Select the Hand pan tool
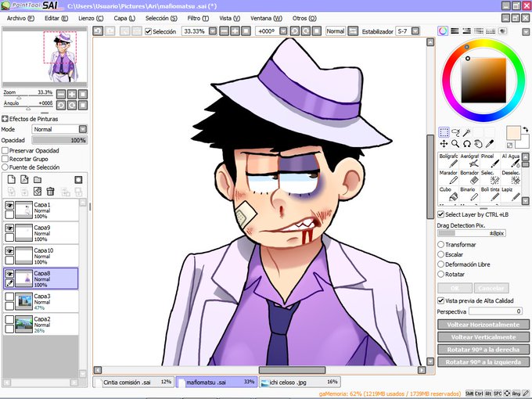This screenshot has height=399, width=532. (478, 144)
